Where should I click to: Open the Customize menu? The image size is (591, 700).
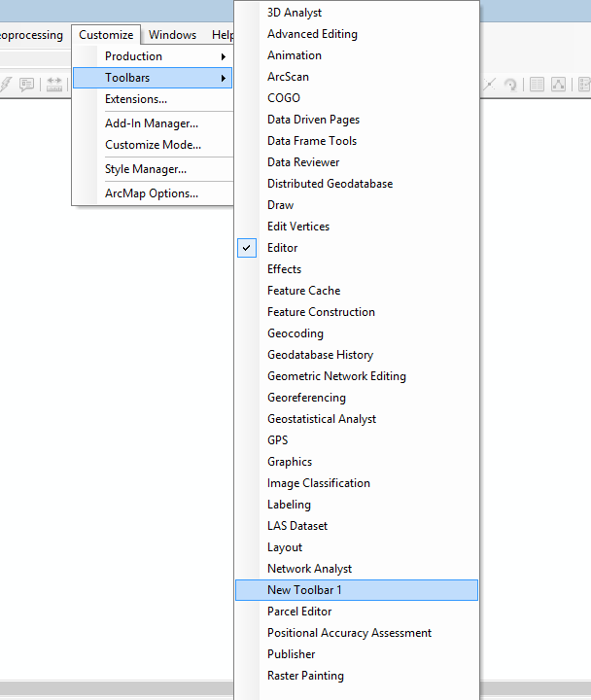106,35
